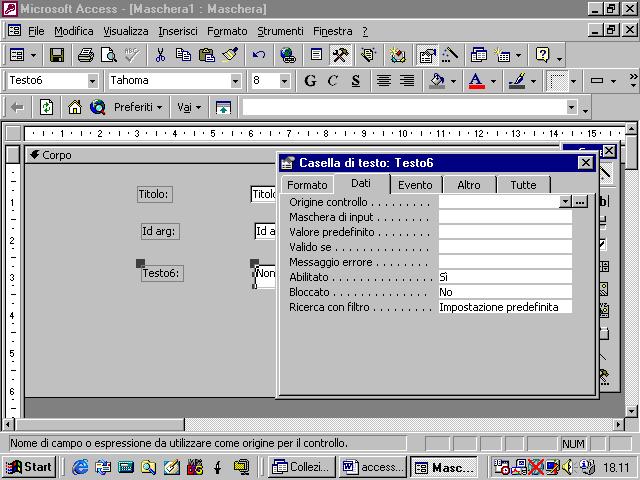The height and width of the screenshot is (480, 640).
Task: Open the font size 8 dropdown
Action: [284, 81]
